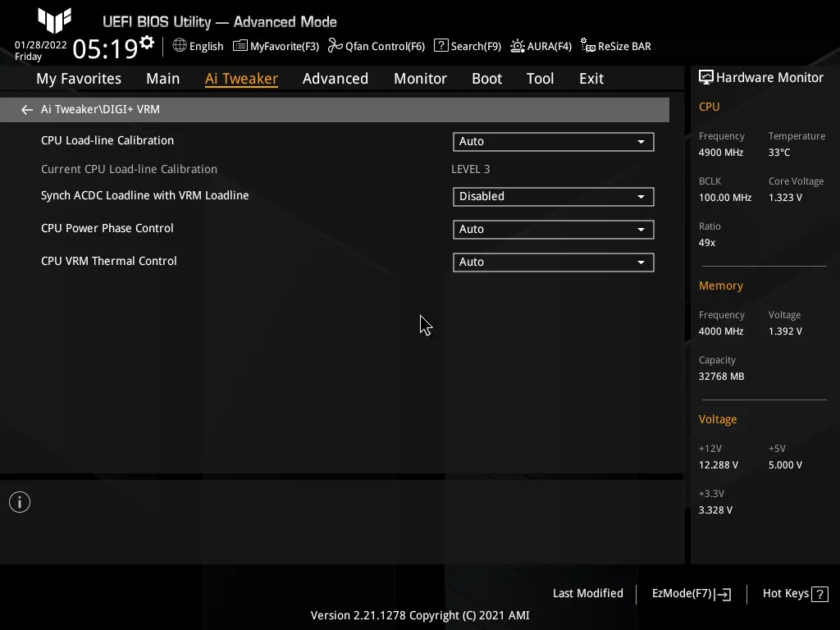Click the Version 2.21.1278 copyright text
This screenshot has width=840, height=630.
(420, 615)
